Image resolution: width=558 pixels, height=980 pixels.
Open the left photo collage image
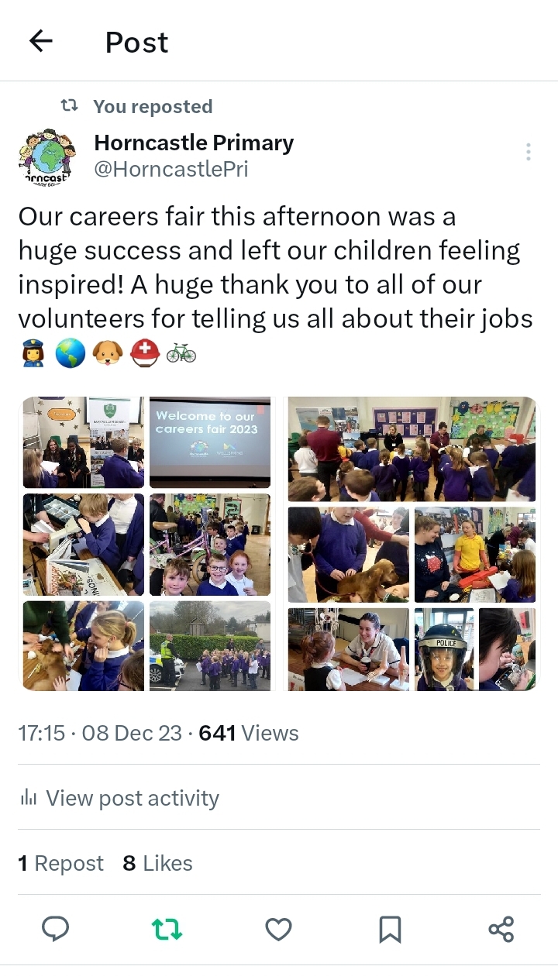coord(147,543)
